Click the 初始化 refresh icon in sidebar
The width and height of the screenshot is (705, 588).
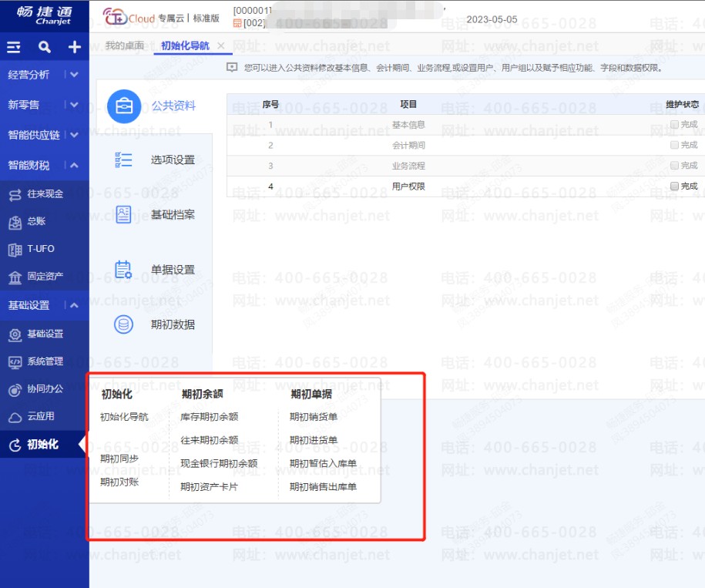click(15, 445)
